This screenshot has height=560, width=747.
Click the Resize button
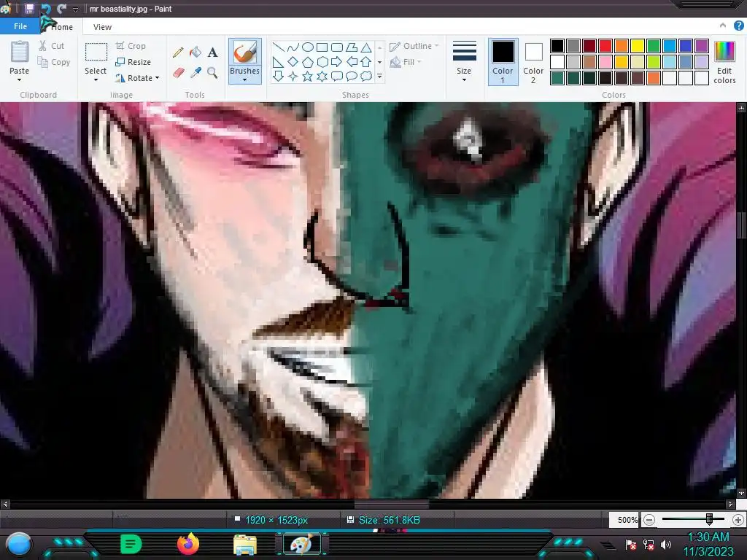pos(133,62)
